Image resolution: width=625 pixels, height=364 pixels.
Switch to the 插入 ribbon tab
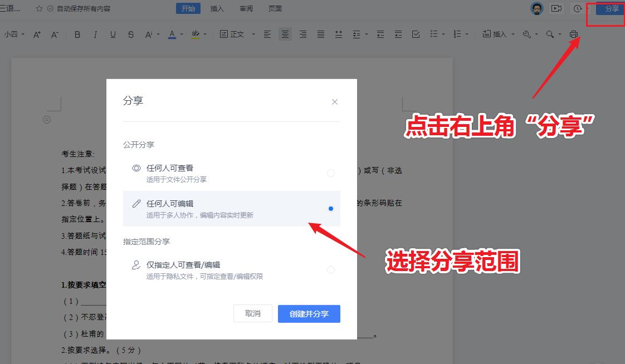pyautogui.click(x=217, y=8)
